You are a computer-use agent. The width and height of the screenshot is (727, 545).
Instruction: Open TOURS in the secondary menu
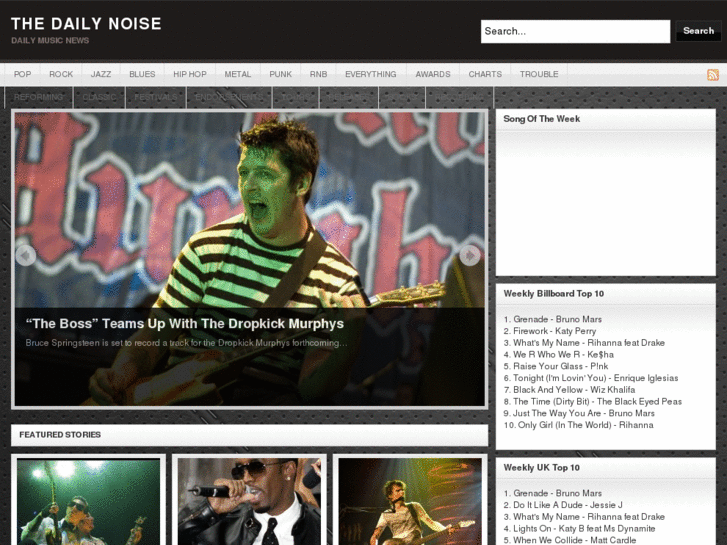click(x=296, y=97)
